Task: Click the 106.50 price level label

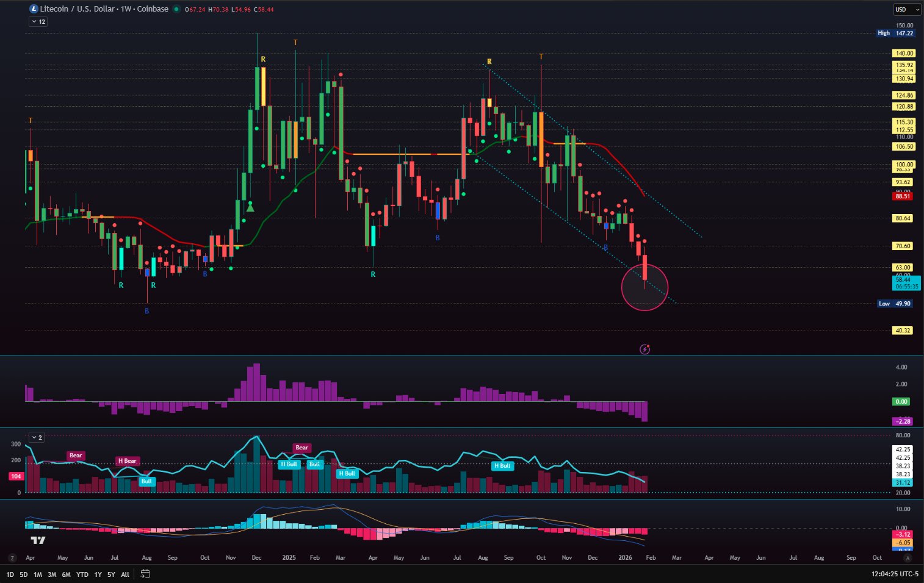Action: click(x=904, y=146)
